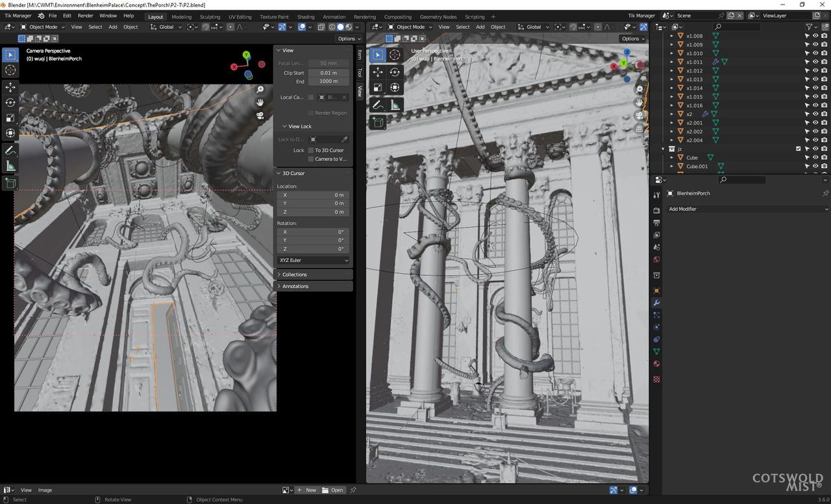Enable Lock Camera to View checkbox

pyautogui.click(x=310, y=159)
